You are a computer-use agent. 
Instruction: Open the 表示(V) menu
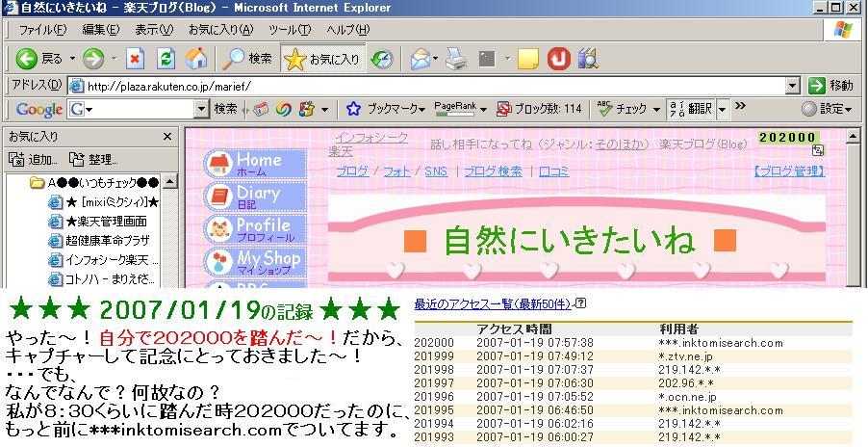coord(154,30)
